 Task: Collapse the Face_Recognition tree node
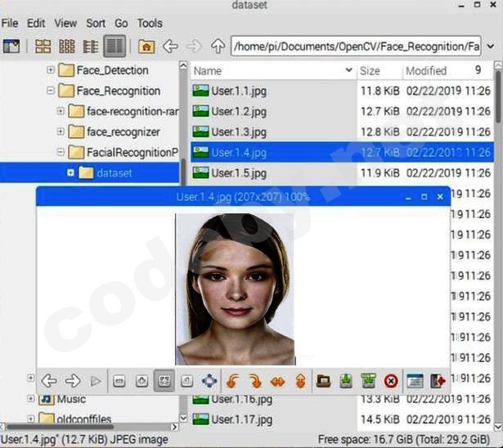51,91
